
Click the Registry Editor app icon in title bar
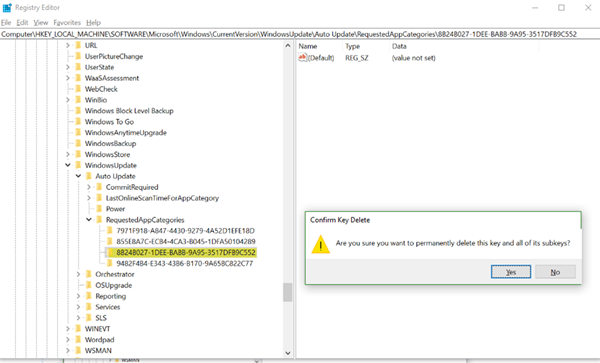coord(7,7)
